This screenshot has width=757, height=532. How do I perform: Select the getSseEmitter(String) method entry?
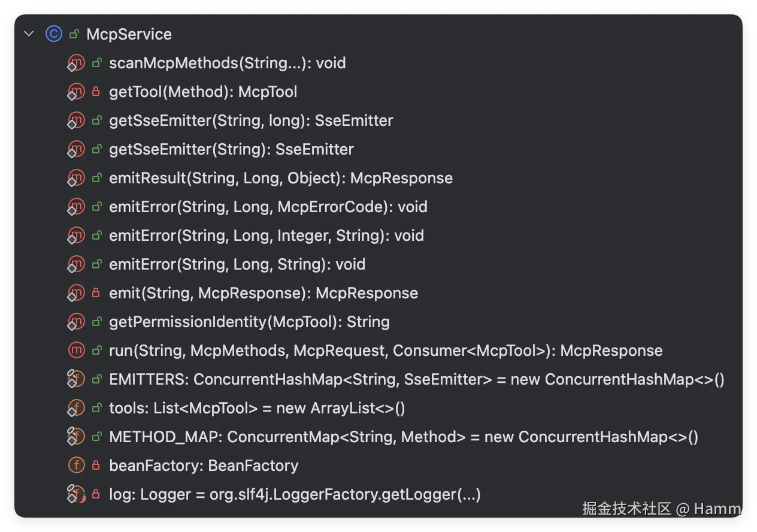pos(231,149)
